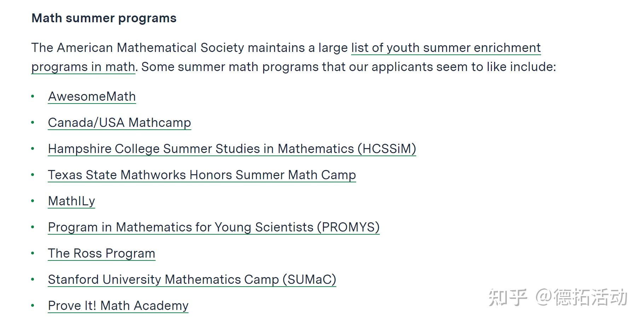Click the 'Math summer programs' heading

104,18
